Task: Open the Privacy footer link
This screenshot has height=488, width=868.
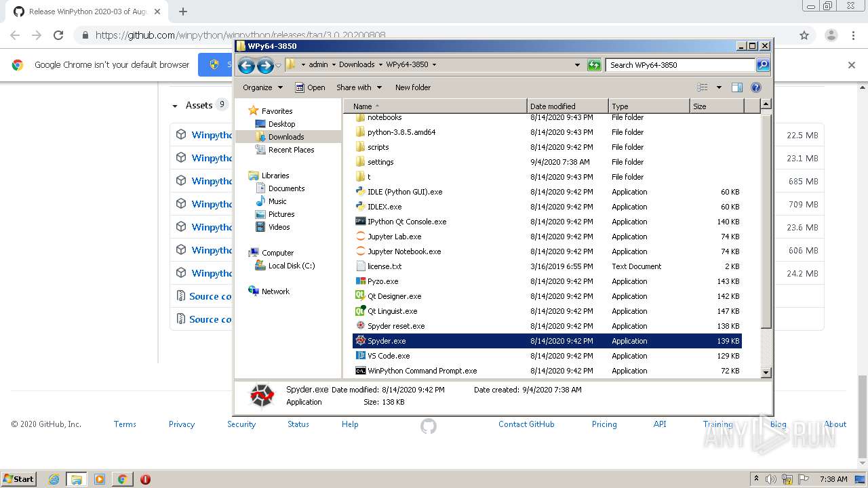Action: click(x=182, y=424)
